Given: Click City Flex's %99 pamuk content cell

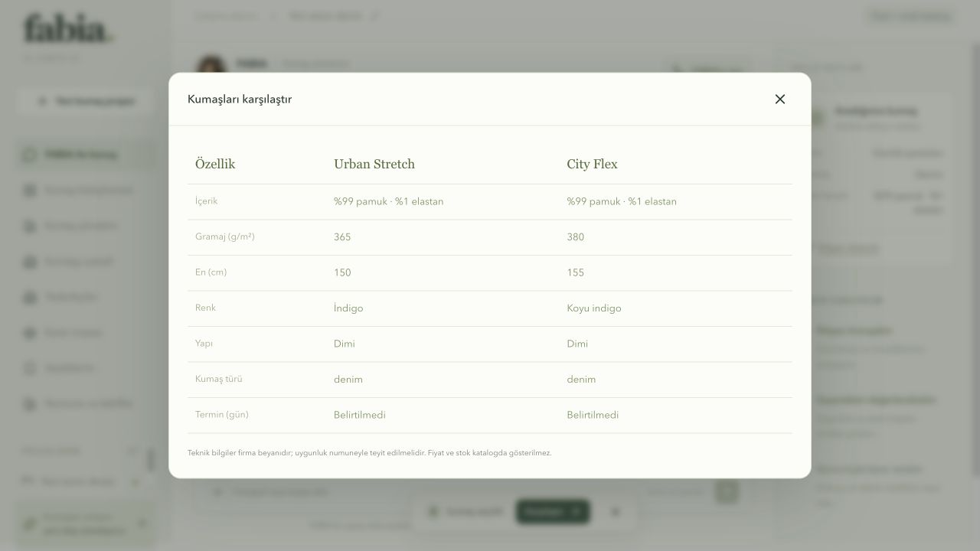Looking at the screenshot, I should pyautogui.click(x=622, y=201).
